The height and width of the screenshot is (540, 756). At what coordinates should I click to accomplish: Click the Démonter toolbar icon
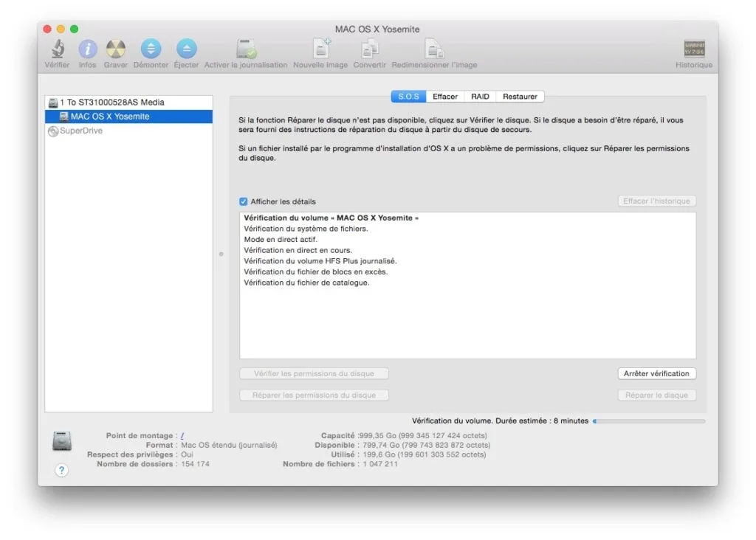tap(151, 49)
